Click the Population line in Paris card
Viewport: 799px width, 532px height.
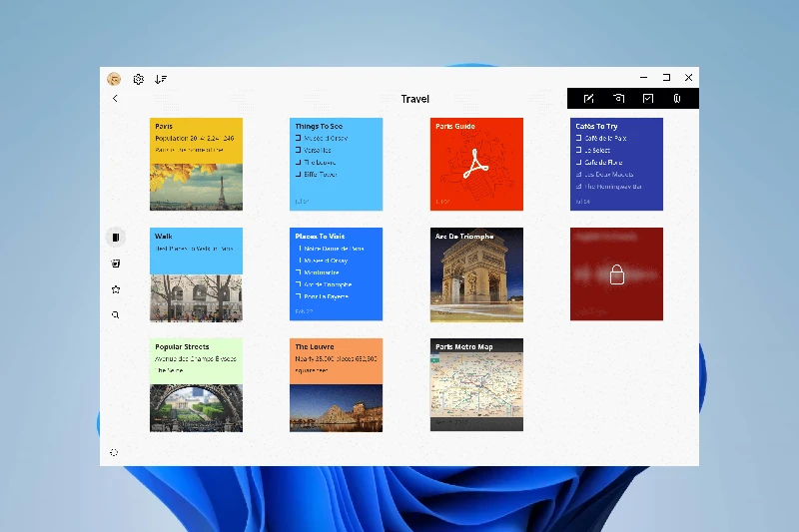coord(195,138)
